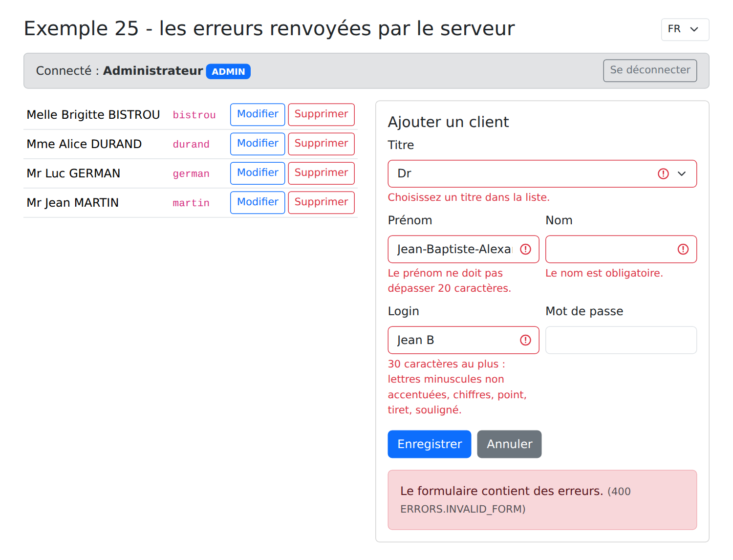Click the Choisissez un titre error message
Image resolution: width=733 pixels, height=560 pixels.
pos(469,197)
